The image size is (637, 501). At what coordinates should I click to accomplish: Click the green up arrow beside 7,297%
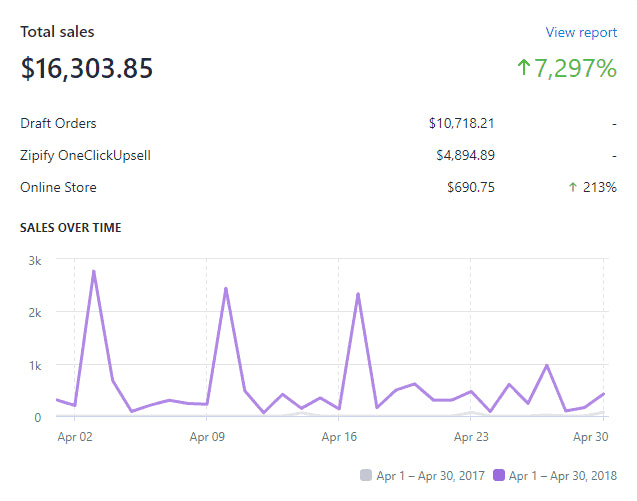[x=525, y=69]
